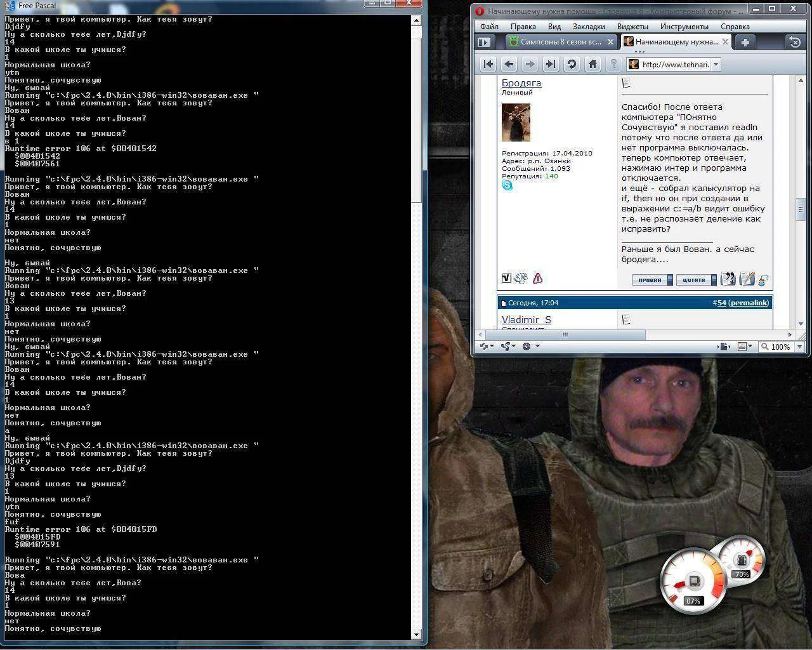
Task: Toggle fit to width page icon
Action: (x=724, y=347)
